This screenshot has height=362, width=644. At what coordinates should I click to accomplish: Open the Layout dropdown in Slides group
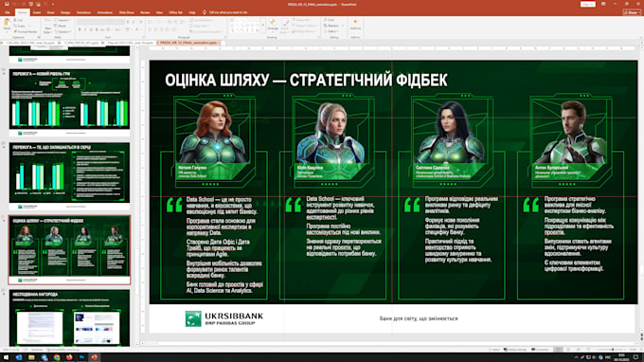[x=62, y=20]
